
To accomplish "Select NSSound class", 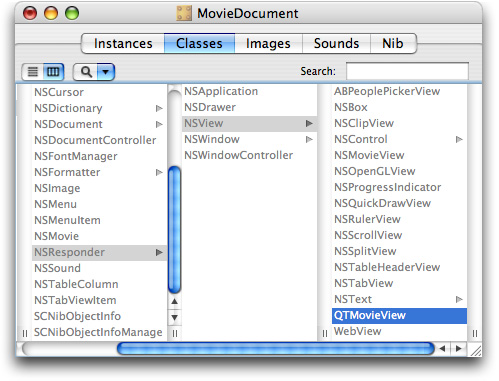I will coord(57,268).
